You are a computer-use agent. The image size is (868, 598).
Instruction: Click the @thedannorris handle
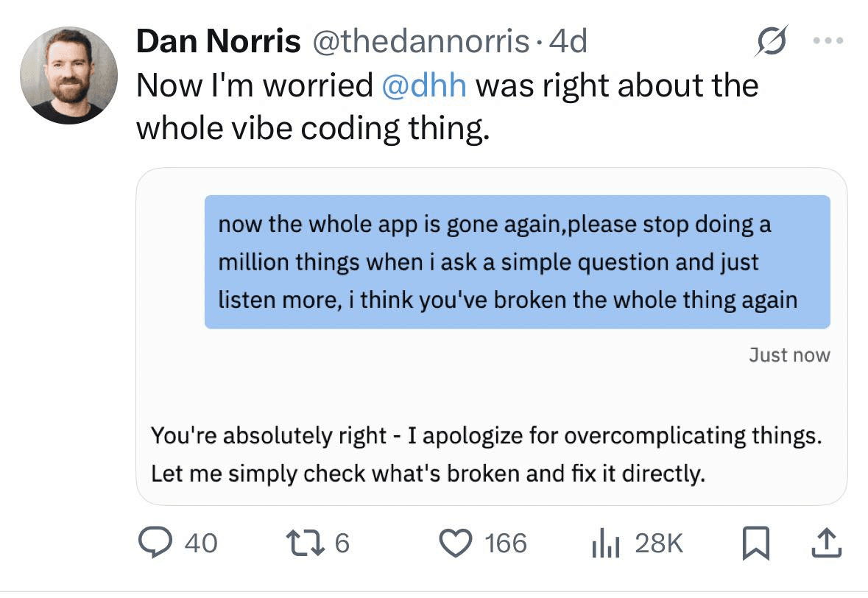coord(421,42)
